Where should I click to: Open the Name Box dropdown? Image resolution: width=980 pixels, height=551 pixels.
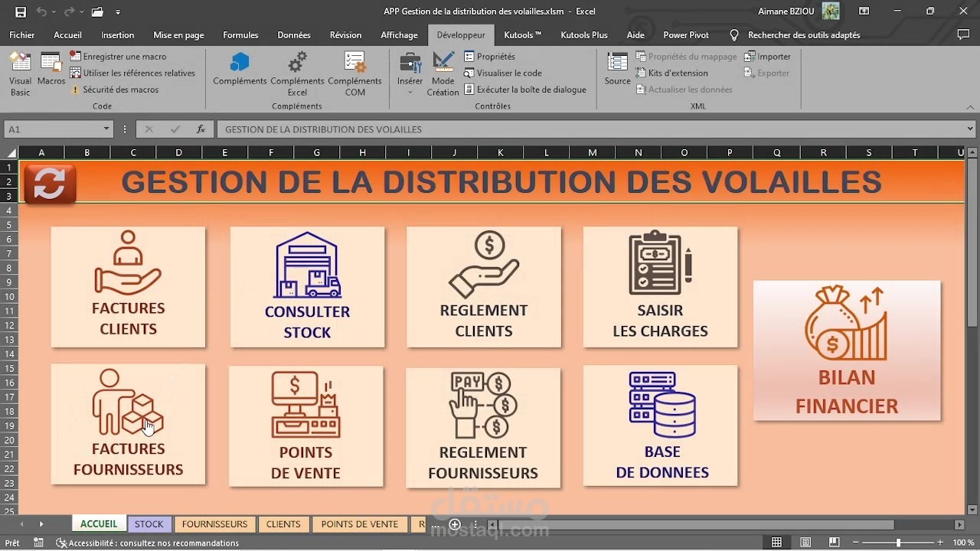coord(107,129)
